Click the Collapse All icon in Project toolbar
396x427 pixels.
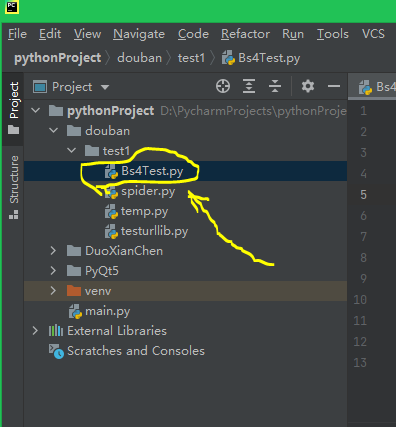coord(275,86)
